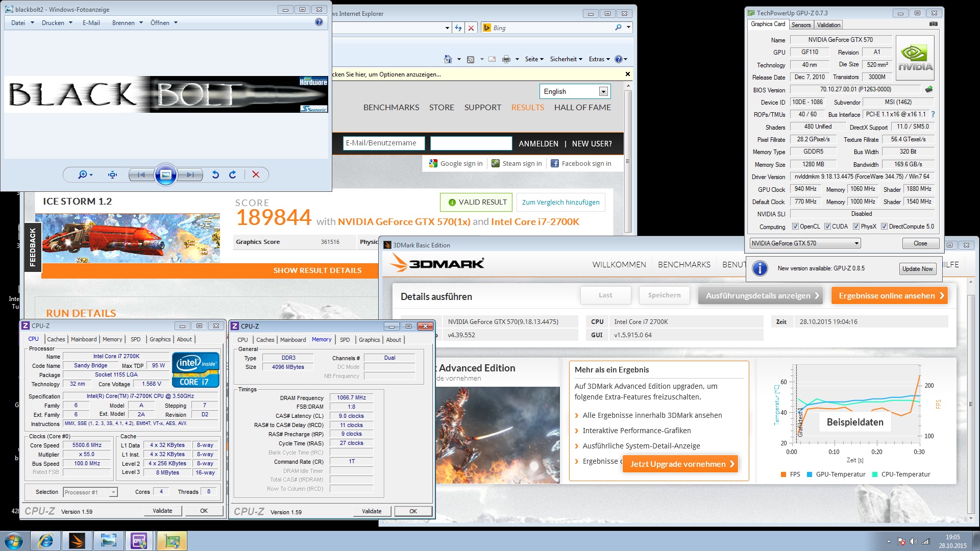Image resolution: width=980 pixels, height=551 pixels.
Task: Click the Google sign in icon
Action: pyautogui.click(x=433, y=163)
